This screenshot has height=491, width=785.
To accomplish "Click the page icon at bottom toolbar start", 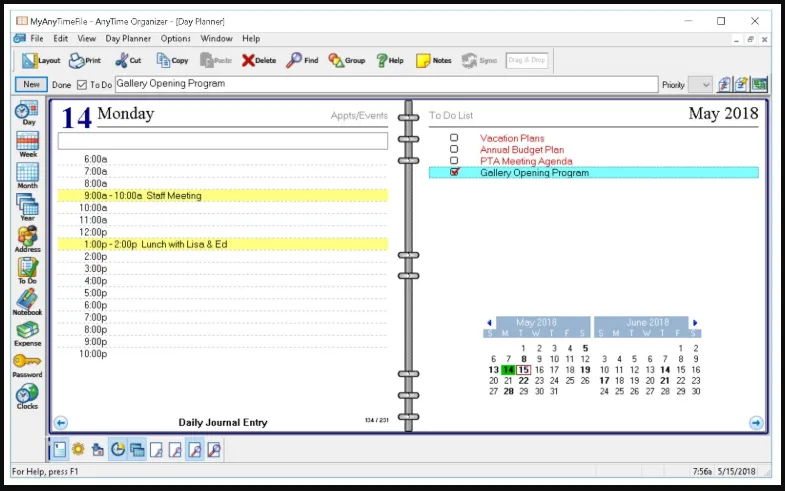I will pos(60,449).
